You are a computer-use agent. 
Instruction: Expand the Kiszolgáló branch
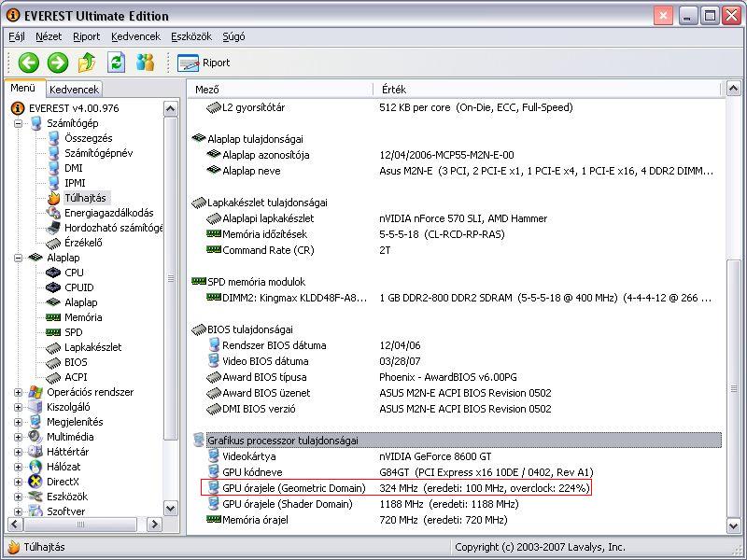[18, 407]
